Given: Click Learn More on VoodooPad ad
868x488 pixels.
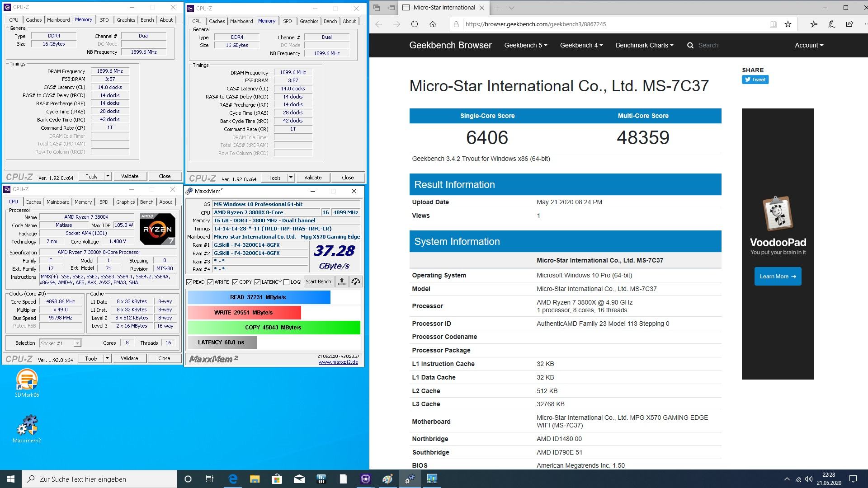Looking at the screenshot, I should [778, 277].
